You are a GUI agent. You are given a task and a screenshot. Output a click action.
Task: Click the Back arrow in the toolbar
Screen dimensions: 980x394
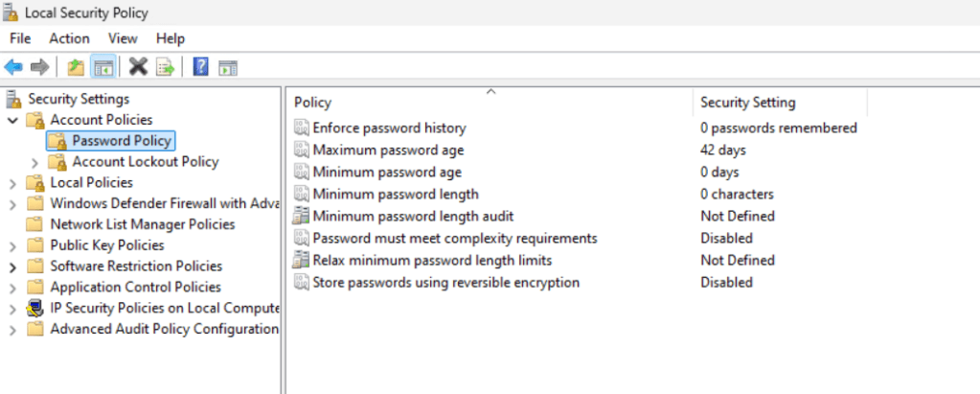(x=13, y=67)
